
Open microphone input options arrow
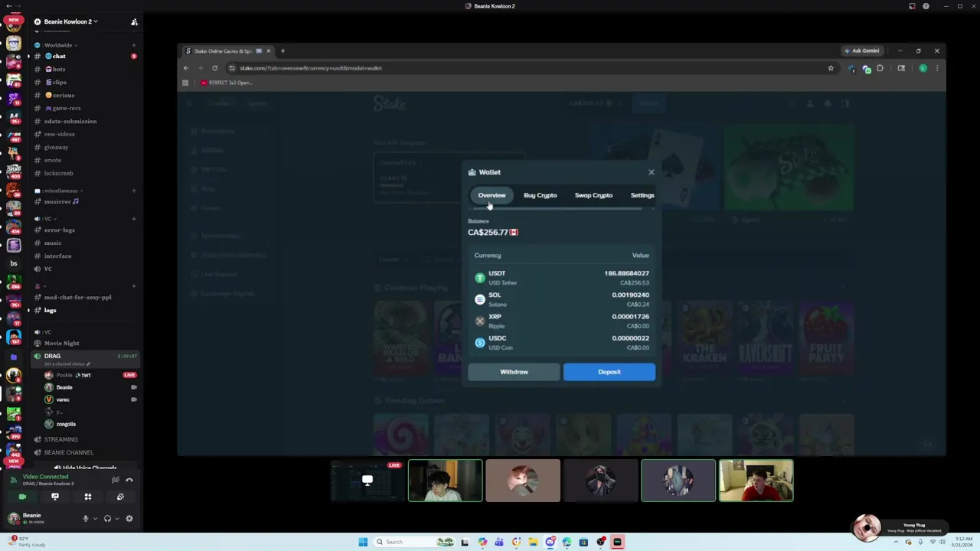click(x=95, y=519)
